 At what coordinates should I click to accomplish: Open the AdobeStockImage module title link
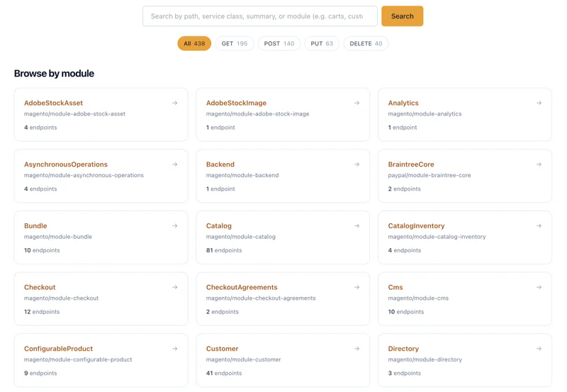pyautogui.click(x=236, y=103)
